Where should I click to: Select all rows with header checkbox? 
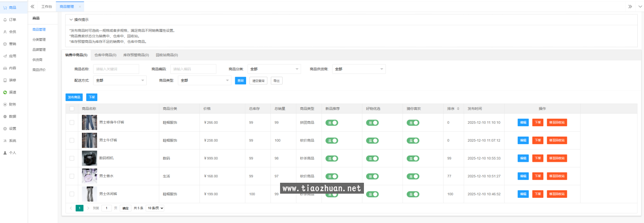click(x=72, y=109)
